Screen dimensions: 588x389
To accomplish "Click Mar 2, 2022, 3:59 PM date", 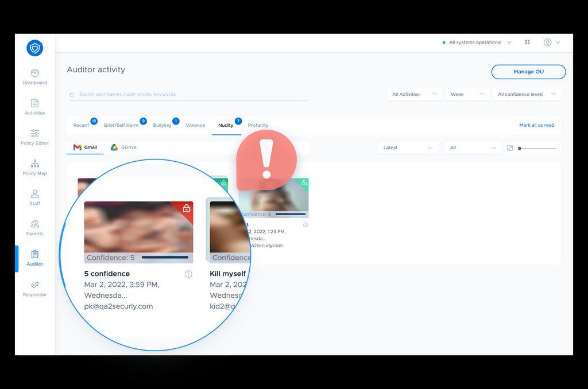I will click(x=122, y=285).
